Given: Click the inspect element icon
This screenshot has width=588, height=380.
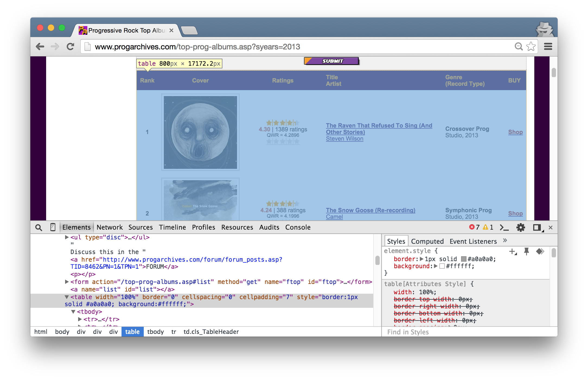Looking at the screenshot, I should click(x=39, y=227).
